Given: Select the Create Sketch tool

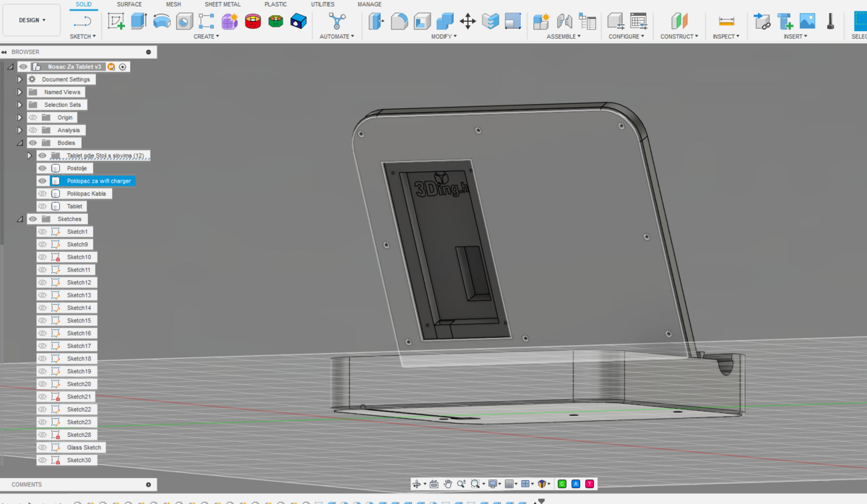Looking at the screenshot, I should (116, 21).
